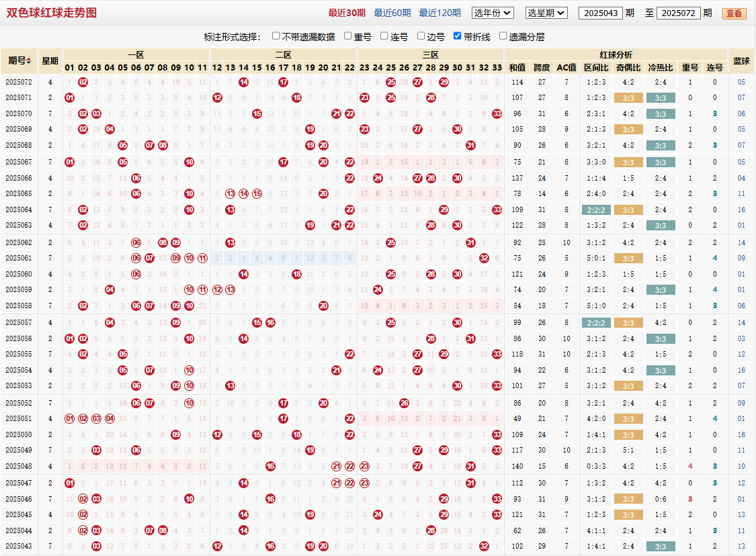Click red ball 17 in row 2025067
Screen dimensions: 756x556
(284, 163)
